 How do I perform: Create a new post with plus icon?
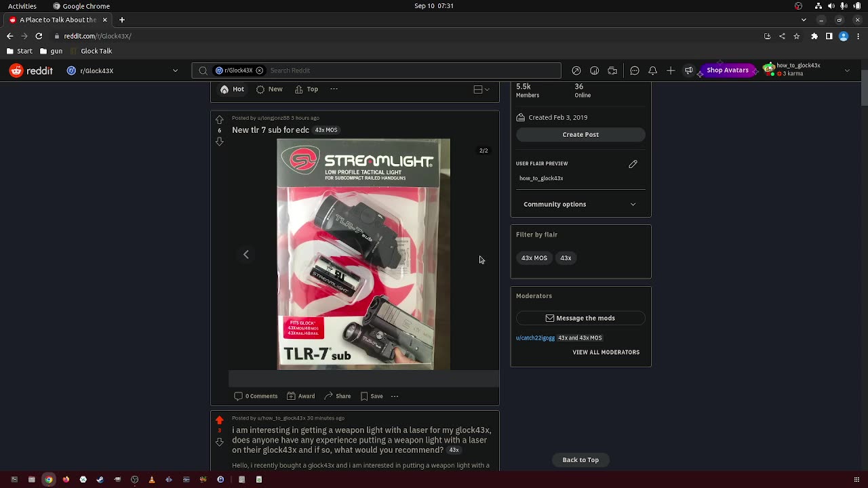[x=671, y=70]
